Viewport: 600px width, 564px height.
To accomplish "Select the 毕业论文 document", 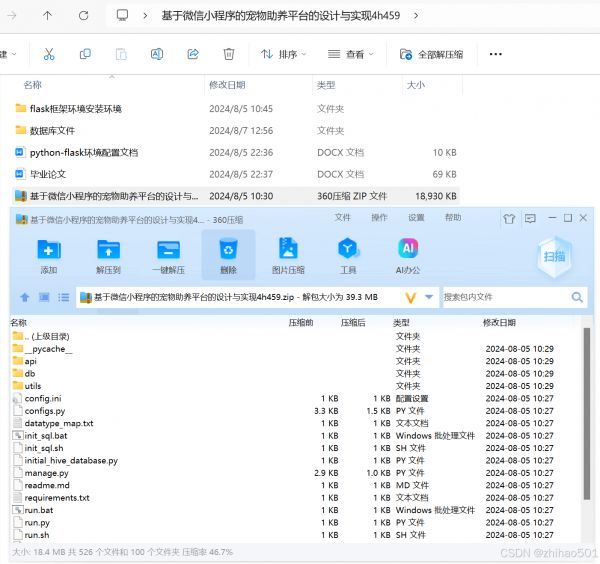I will [x=48, y=174].
